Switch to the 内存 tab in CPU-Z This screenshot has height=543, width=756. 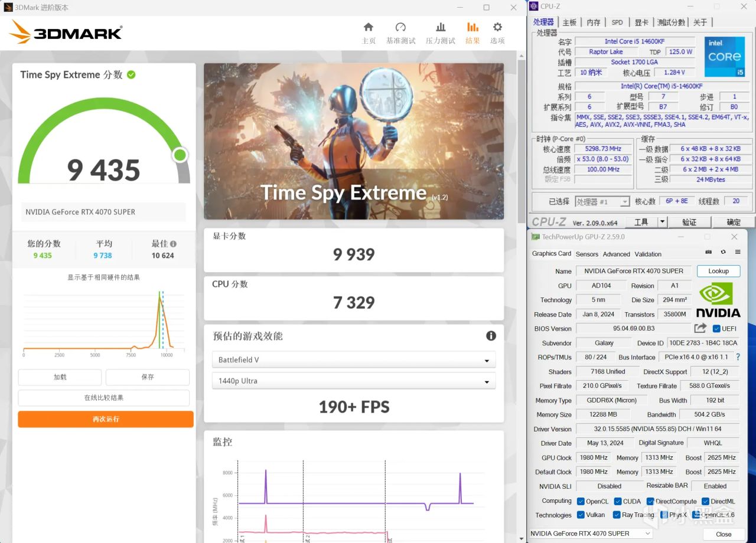[594, 22]
